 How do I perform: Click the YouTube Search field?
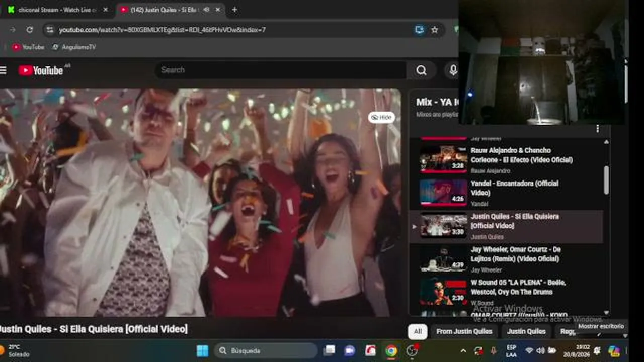280,70
